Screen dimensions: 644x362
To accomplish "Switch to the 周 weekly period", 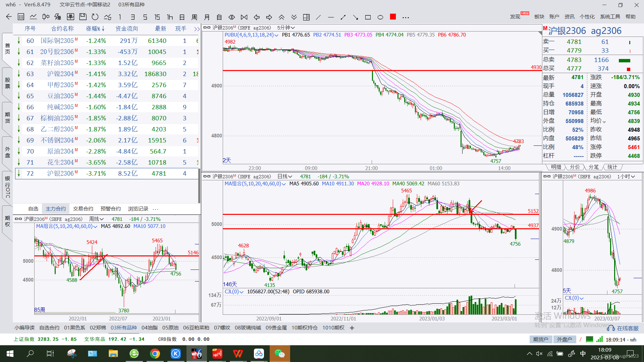I will point(194,17).
